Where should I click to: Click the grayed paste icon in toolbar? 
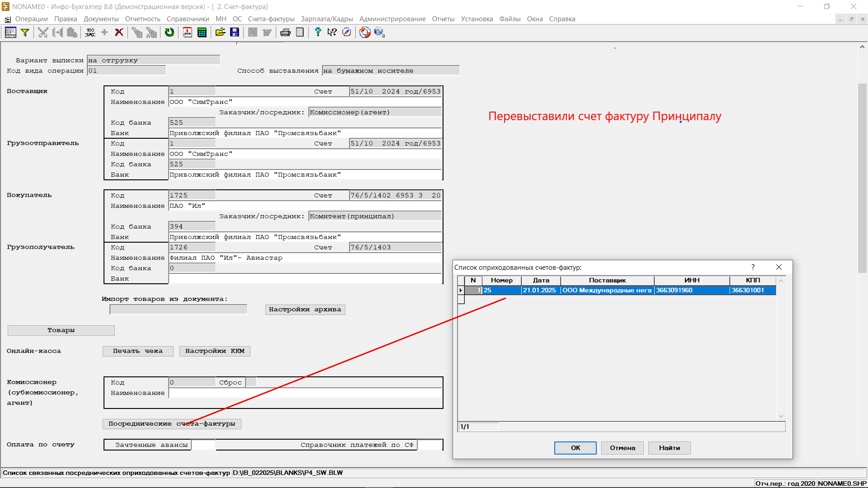pos(72,33)
